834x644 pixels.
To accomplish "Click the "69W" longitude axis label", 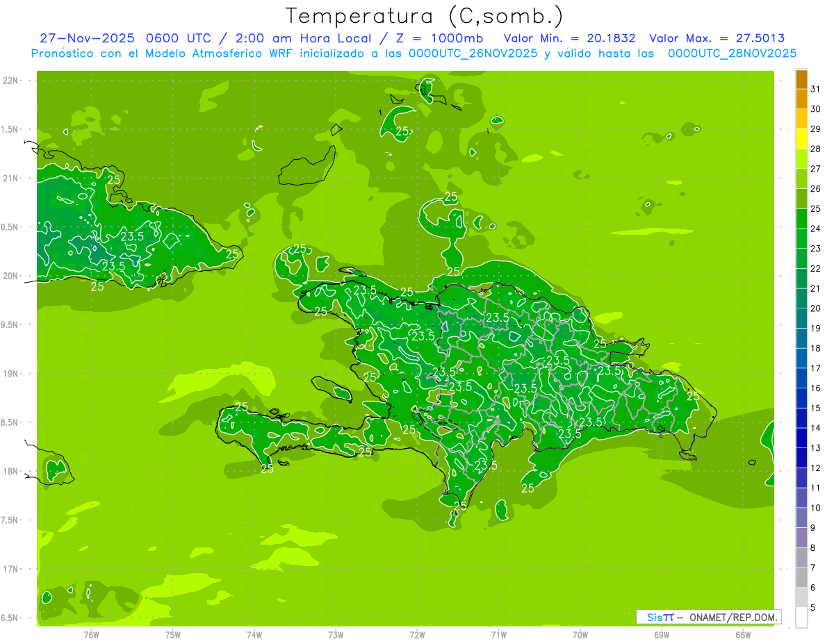I will (x=662, y=635).
